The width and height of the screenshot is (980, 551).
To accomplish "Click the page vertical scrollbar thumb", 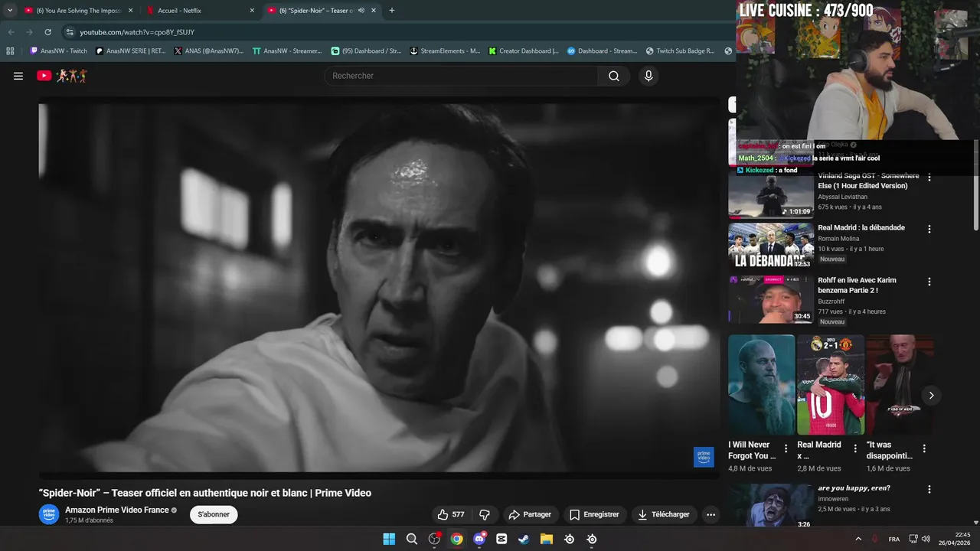I will point(975,184).
